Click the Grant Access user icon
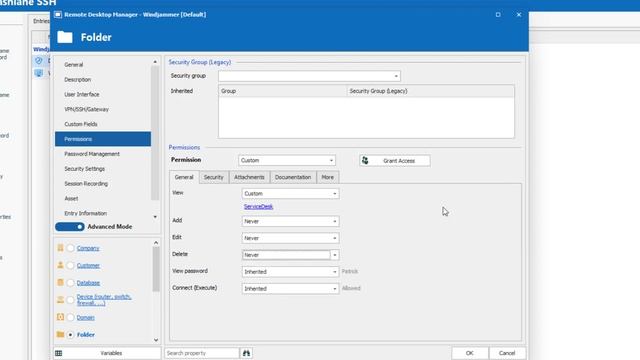 365,160
